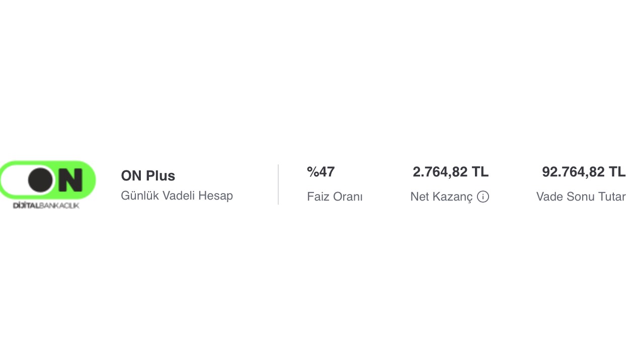
Task: Click the Net Kazanç label text
Action: pyautogui.click(x=441, y=197)
